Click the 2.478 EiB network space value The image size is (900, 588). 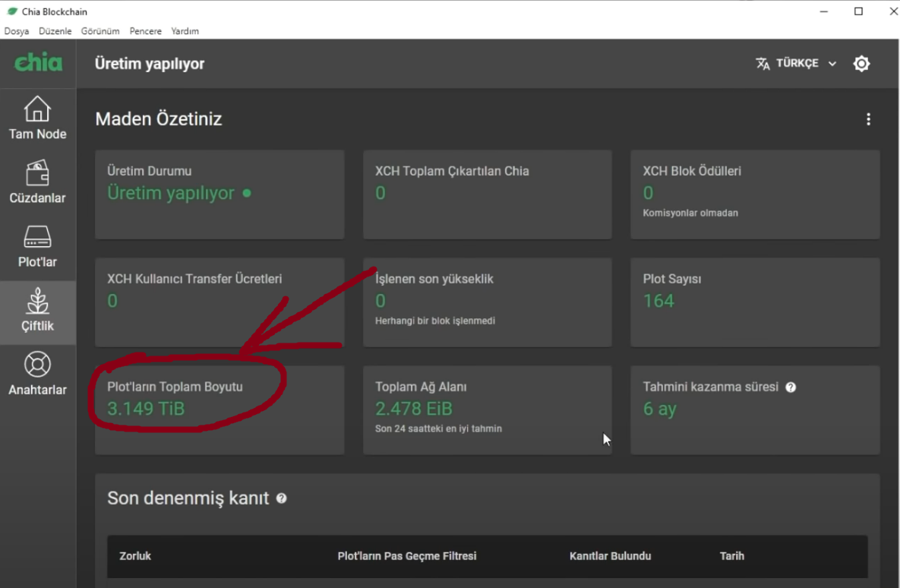[413, 409]
